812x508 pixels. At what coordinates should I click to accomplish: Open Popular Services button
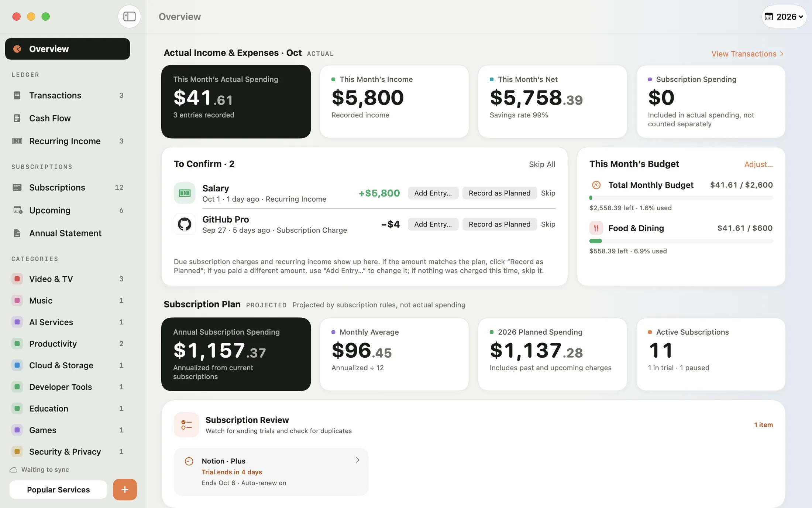click(x=58, y=490)
